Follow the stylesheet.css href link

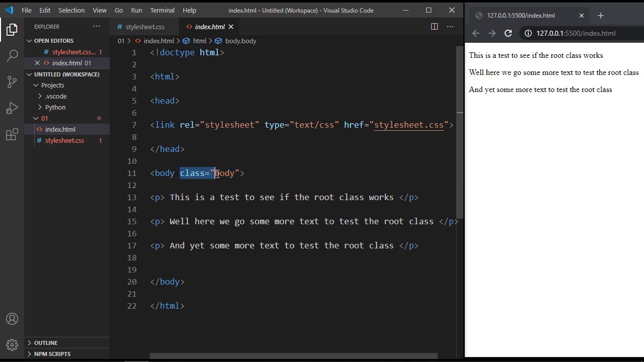(409, 125)
